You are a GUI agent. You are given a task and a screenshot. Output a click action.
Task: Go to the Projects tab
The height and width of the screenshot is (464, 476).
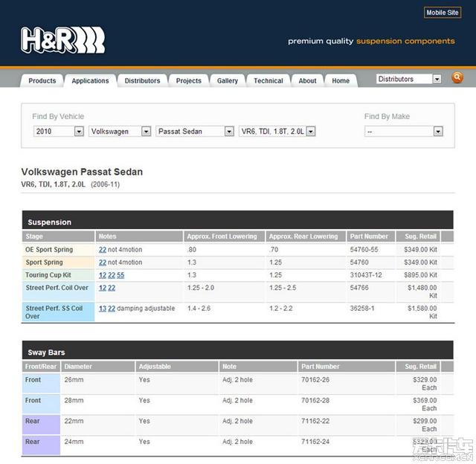tap(188, 81)
